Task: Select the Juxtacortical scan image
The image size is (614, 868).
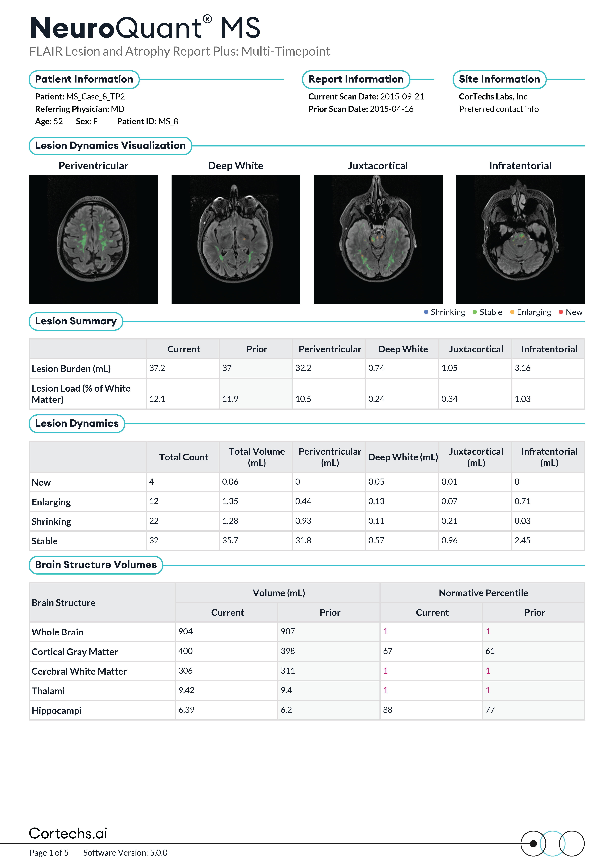Action: coord(378,239)
